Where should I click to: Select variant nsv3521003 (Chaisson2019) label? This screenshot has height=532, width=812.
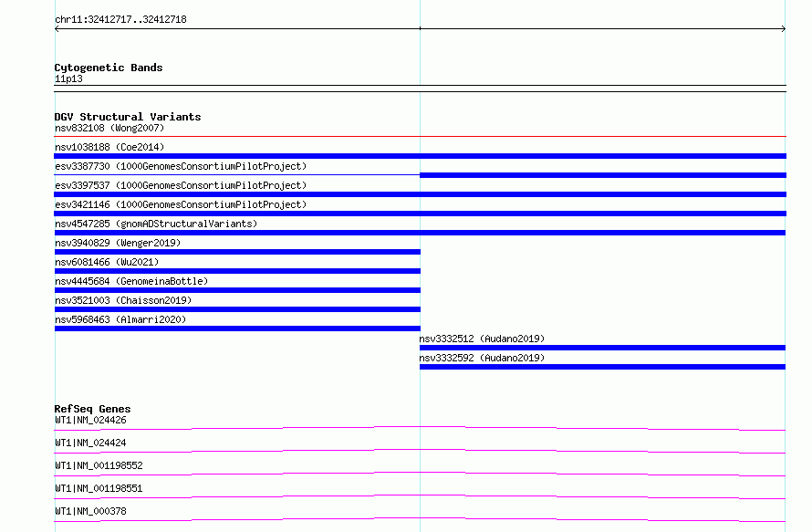coord(123,300)
